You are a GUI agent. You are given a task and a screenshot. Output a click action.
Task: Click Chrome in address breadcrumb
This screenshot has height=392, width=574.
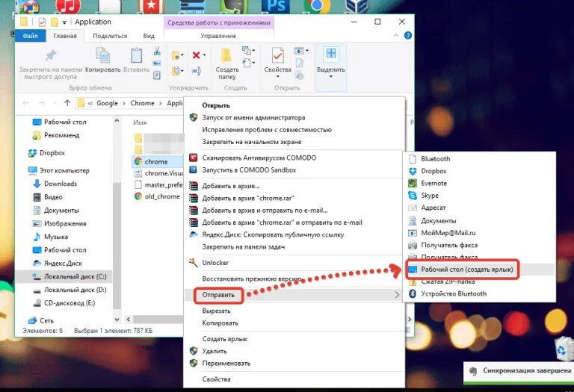point(142,103)
